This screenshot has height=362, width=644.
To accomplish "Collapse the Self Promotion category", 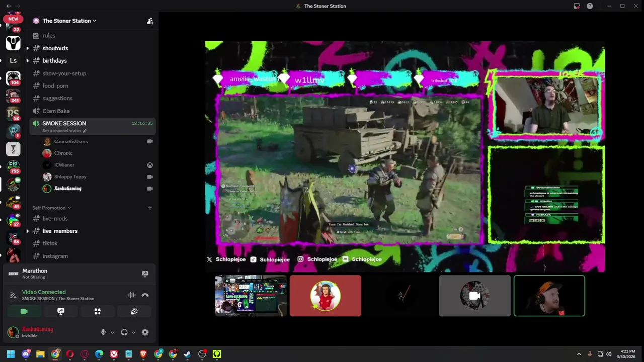I will [51, 208].
